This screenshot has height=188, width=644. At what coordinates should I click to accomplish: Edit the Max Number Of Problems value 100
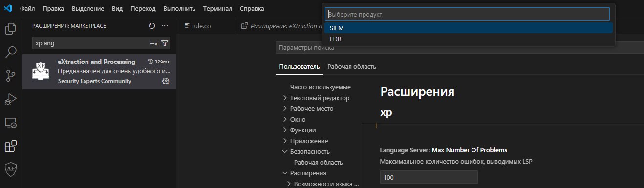(429, 177)
